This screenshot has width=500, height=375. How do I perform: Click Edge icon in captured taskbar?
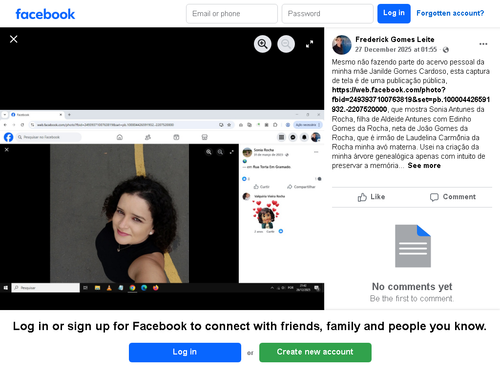coord(144,288)
